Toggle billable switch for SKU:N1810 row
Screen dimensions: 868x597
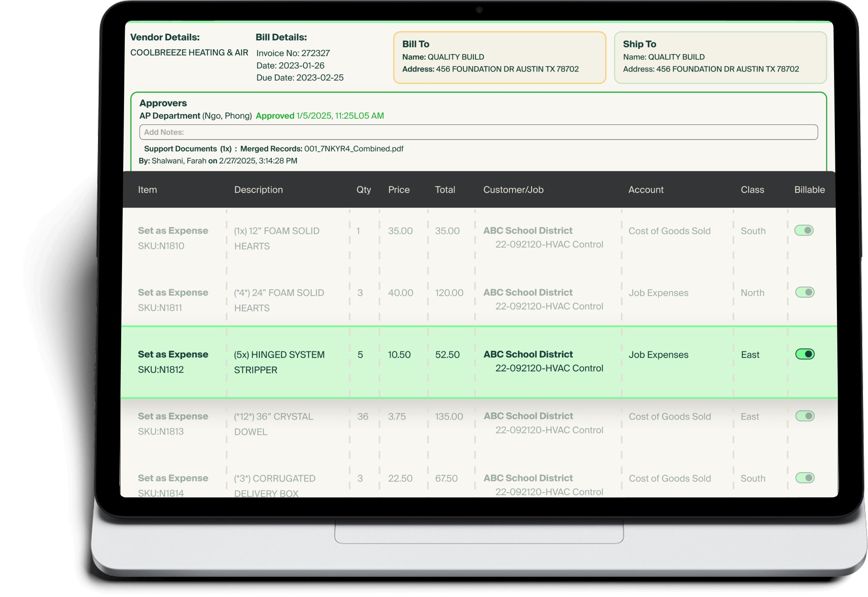click(804, 230)
